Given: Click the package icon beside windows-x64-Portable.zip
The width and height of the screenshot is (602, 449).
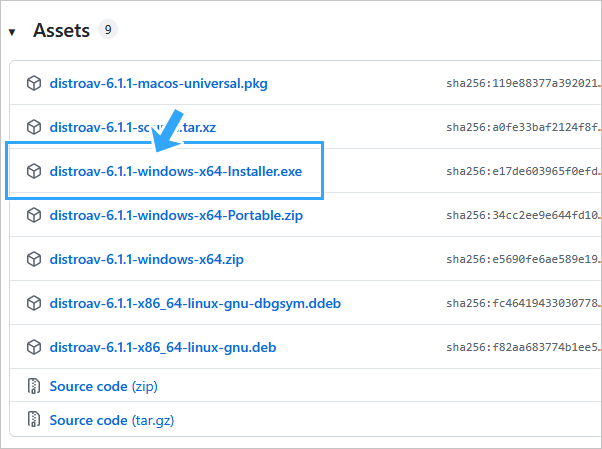Looking at the screenshot, I should point(34,215).
